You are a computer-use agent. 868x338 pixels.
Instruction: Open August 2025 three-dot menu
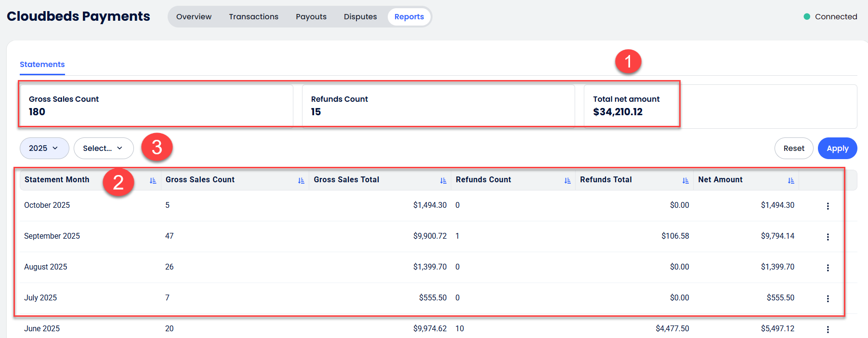point(828,268)
